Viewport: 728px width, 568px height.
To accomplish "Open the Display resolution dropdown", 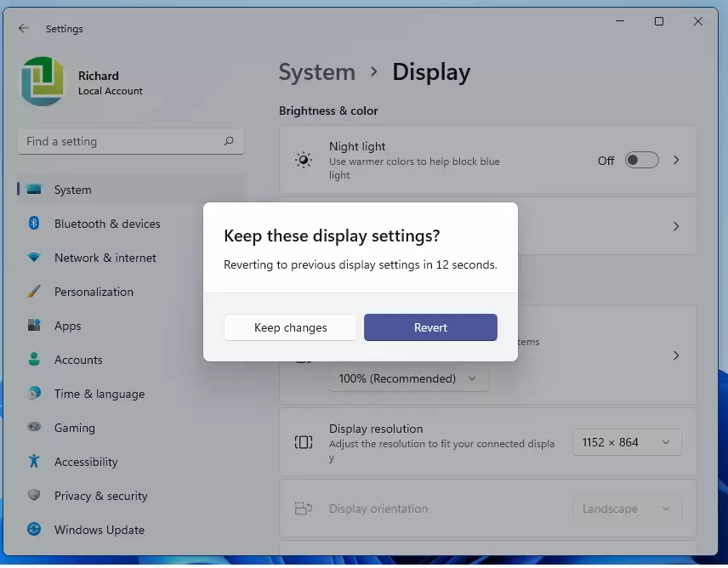I will [x=627, y=442].
